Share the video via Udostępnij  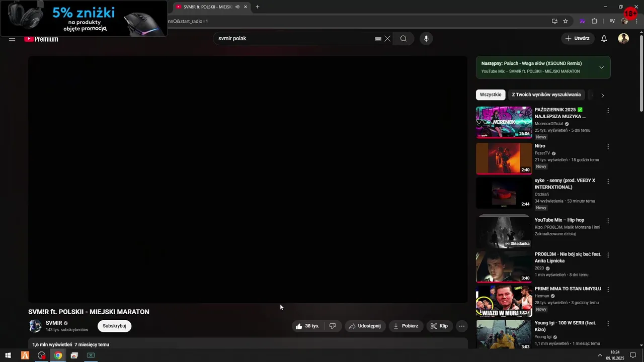[365, 326]
